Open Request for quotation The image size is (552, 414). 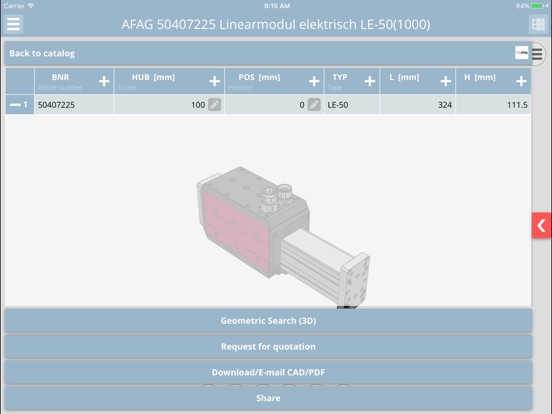point(268,346)
